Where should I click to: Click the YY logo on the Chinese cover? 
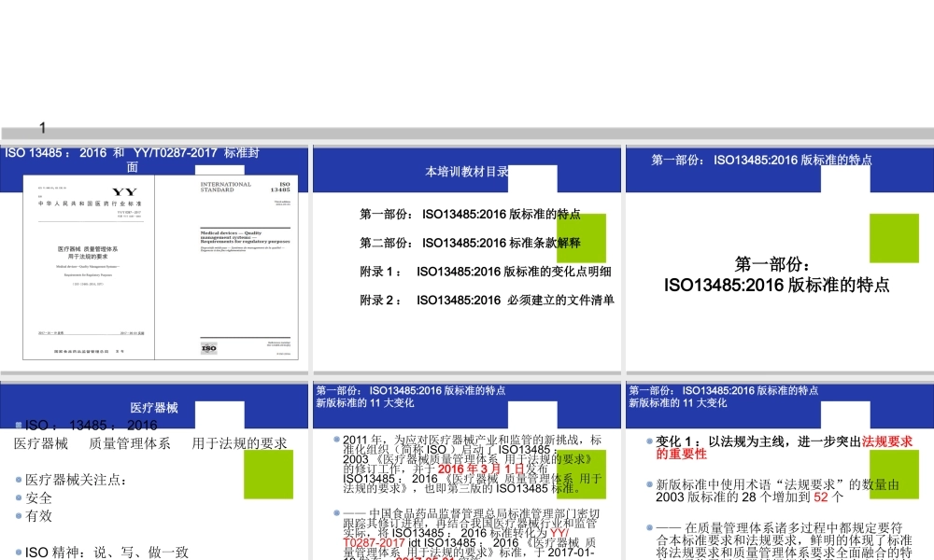point(124,191)
